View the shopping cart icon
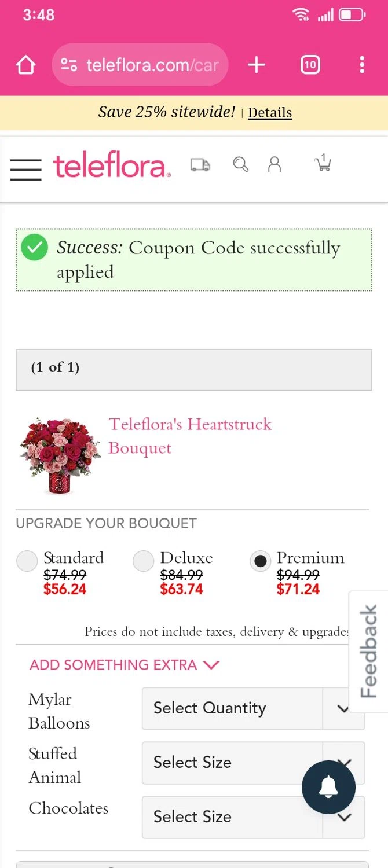This screenshot has height=868, width=388. [x=323, y=164]
